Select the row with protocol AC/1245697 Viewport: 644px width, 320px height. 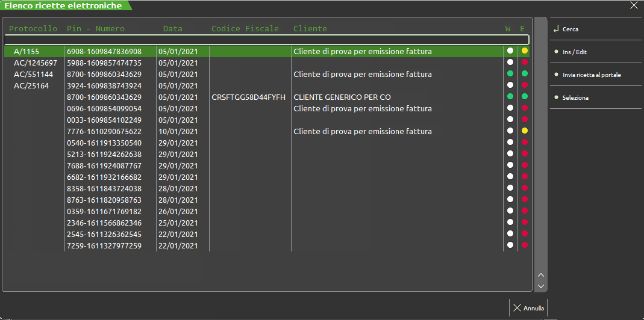click(36, 63)
